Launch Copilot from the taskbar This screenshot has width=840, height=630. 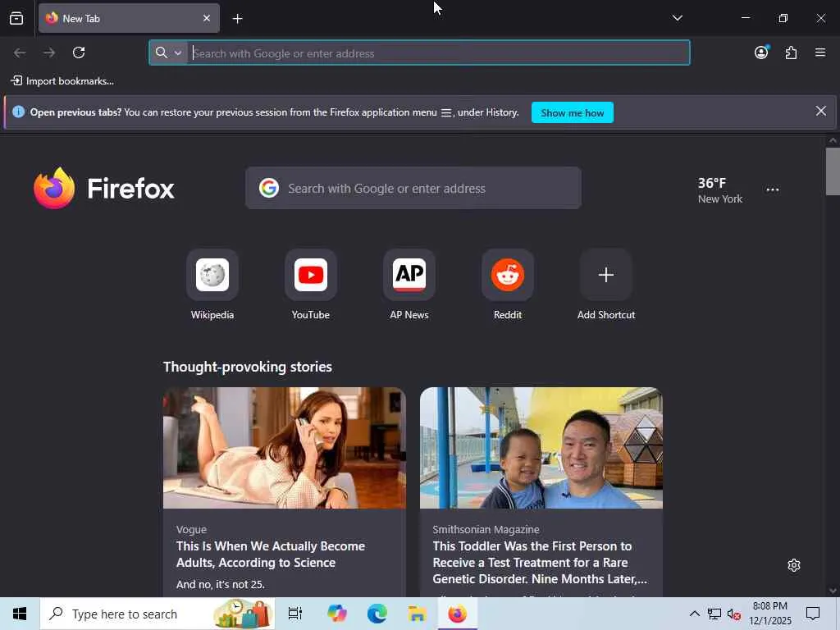(337, 614)
